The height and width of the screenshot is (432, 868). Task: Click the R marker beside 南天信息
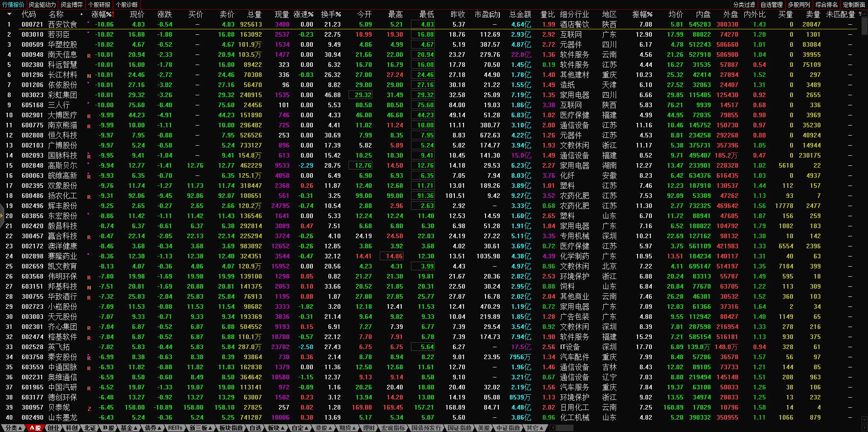coord(89,55)
